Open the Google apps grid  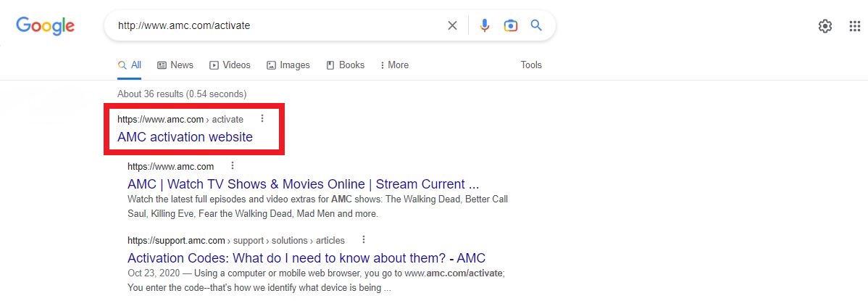click(854, 27)
